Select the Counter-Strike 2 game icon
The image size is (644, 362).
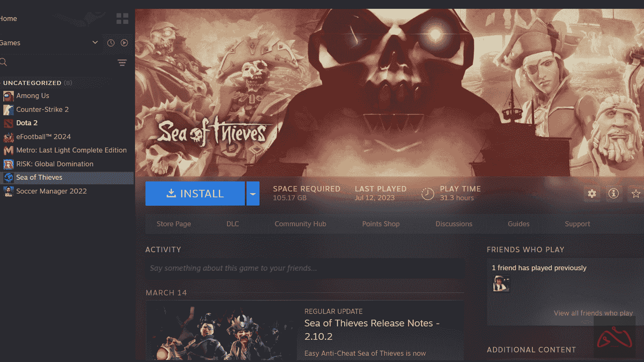(8, 110)
